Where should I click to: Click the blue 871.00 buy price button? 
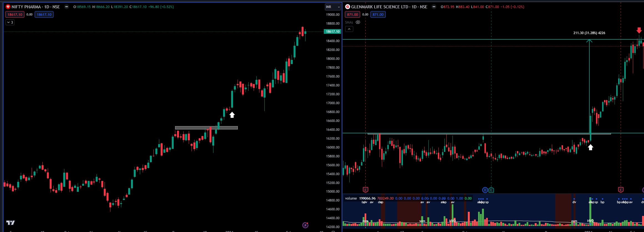(378, 14)
